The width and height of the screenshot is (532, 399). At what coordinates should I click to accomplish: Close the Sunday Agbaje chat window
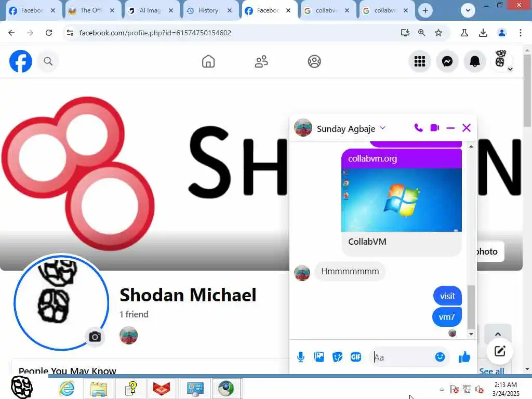click(x=467, y=128)
